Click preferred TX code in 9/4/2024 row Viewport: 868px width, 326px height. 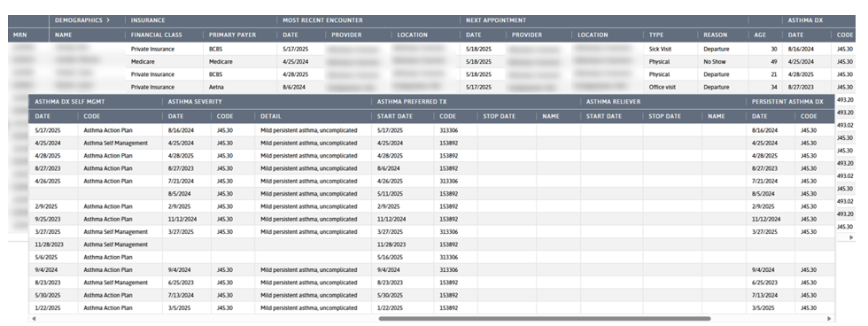[x=449, y=271]
